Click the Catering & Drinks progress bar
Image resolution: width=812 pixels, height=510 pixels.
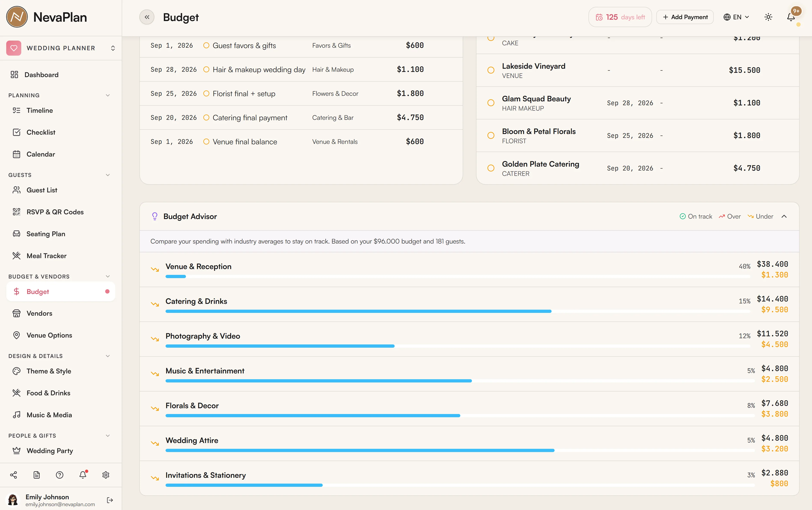click(x=458, y=311)
